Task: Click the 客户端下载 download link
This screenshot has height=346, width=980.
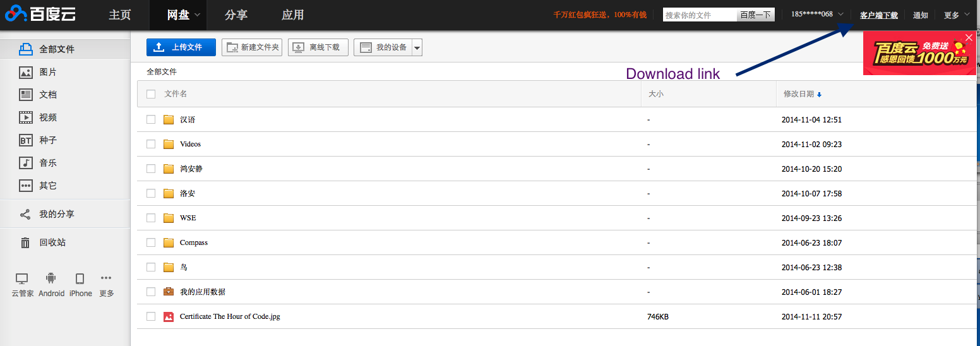Action: pos(879,15)
